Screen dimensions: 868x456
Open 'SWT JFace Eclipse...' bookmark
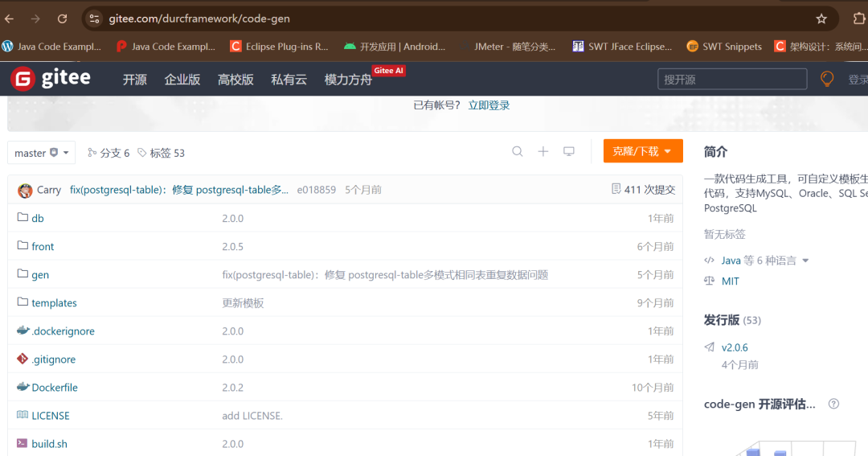[x=622, y=47]
